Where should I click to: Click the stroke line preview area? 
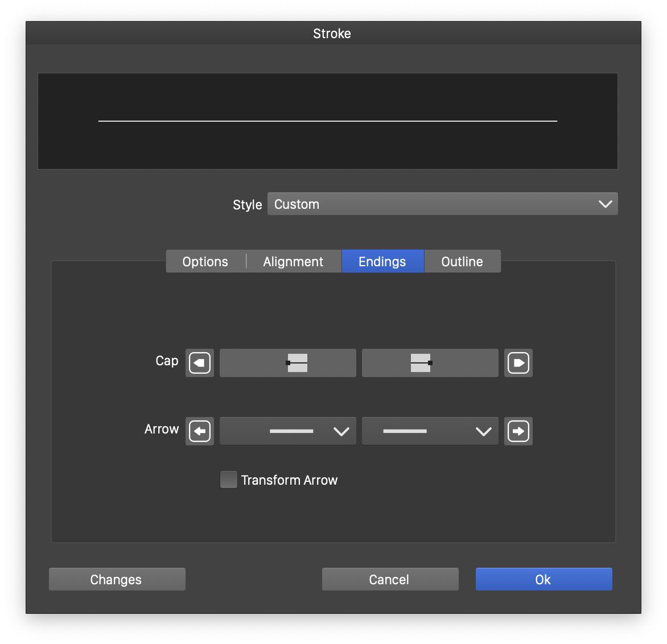coord(328,121)
